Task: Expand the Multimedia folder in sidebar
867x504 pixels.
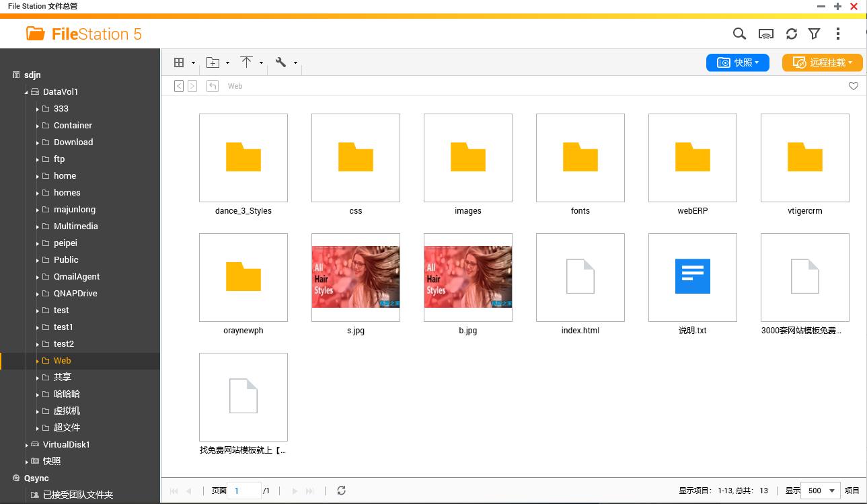Action: point(37,226)
